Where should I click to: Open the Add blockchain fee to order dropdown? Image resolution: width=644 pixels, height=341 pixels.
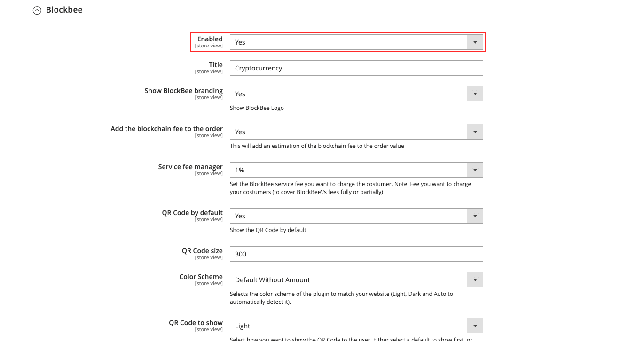click(x=348, y=132)
